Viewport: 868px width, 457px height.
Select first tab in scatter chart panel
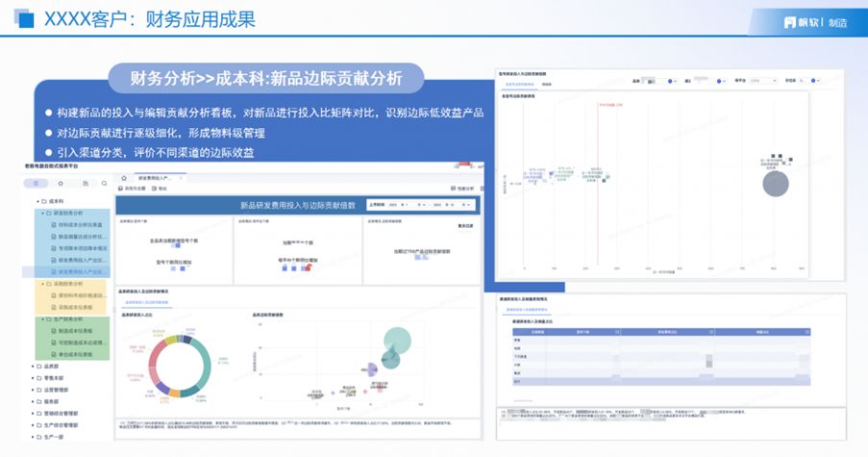coord(519,85)
